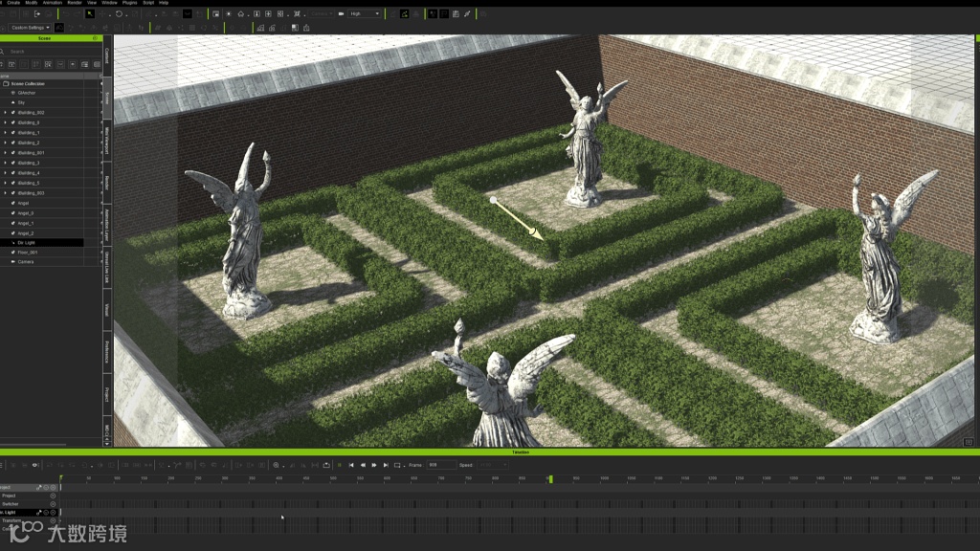Select the Sky item in scene list

click(42, 102)
